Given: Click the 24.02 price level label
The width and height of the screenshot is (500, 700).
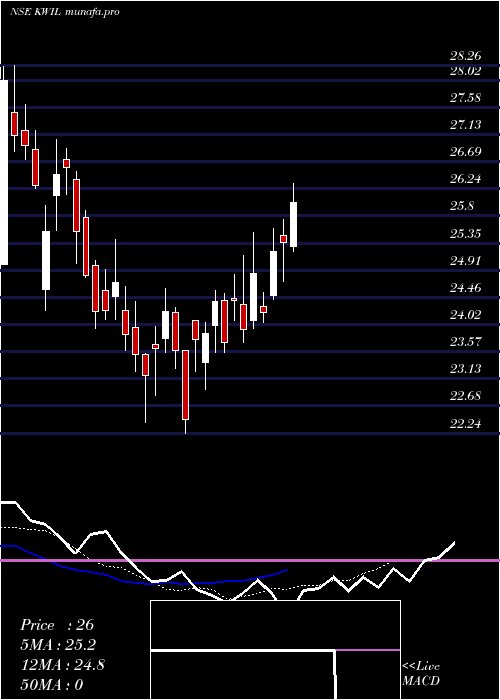Looking at the screenshot, I should pyautogui.click(x=465, y=315).
